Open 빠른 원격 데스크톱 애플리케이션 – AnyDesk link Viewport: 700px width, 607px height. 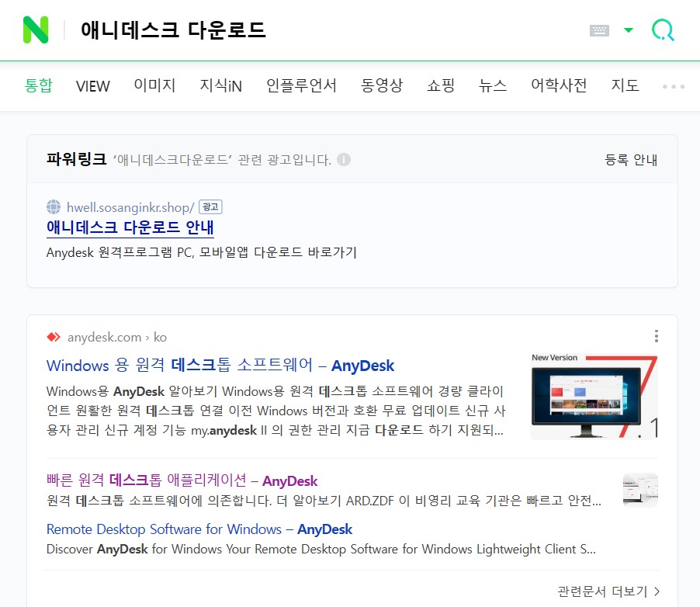click(x=182, y=480)
